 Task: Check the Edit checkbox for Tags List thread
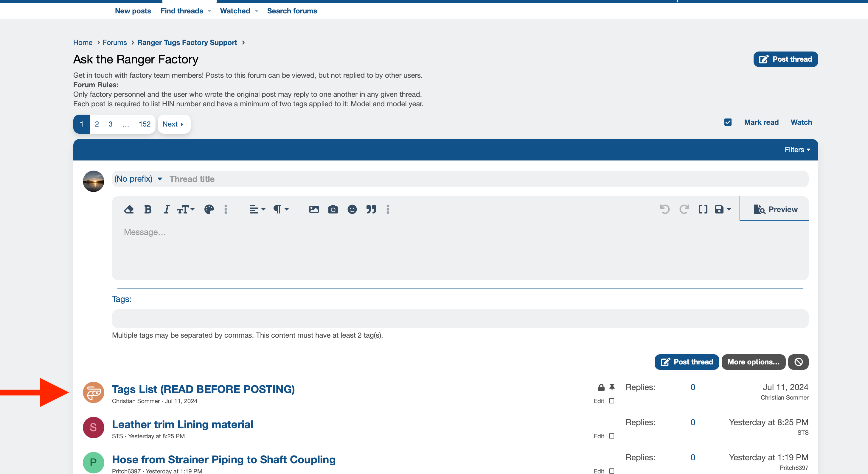[612, 401]
